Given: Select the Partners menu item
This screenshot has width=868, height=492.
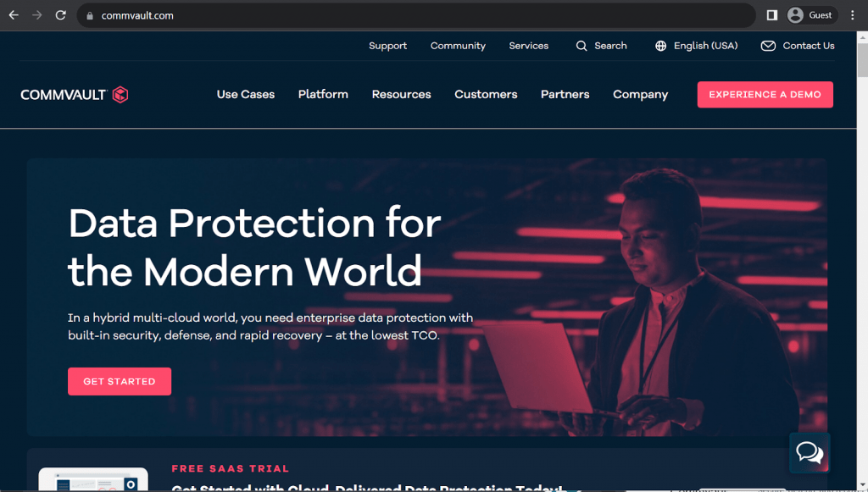Looking at the screenshot, I should click(x=565, y=95).
